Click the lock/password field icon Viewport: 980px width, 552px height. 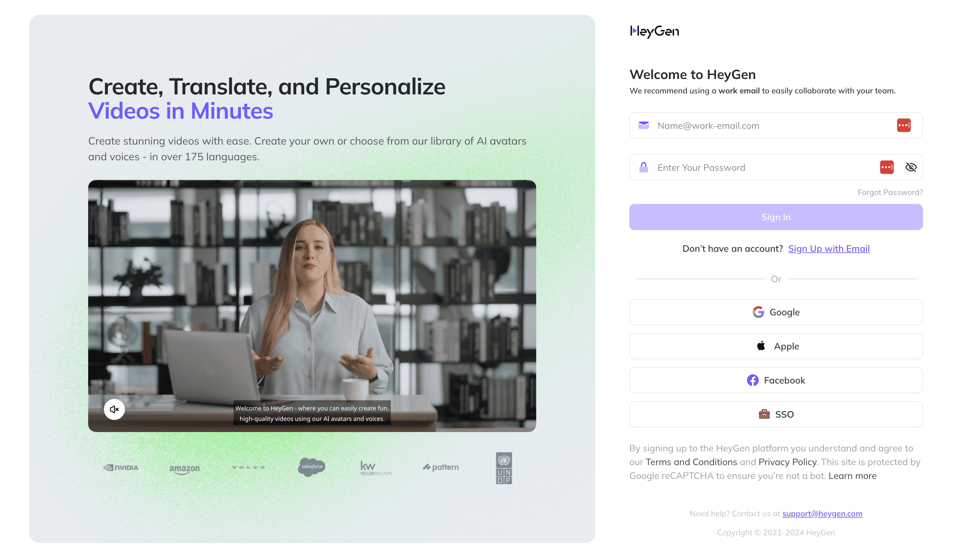click(x=644, y=168)
